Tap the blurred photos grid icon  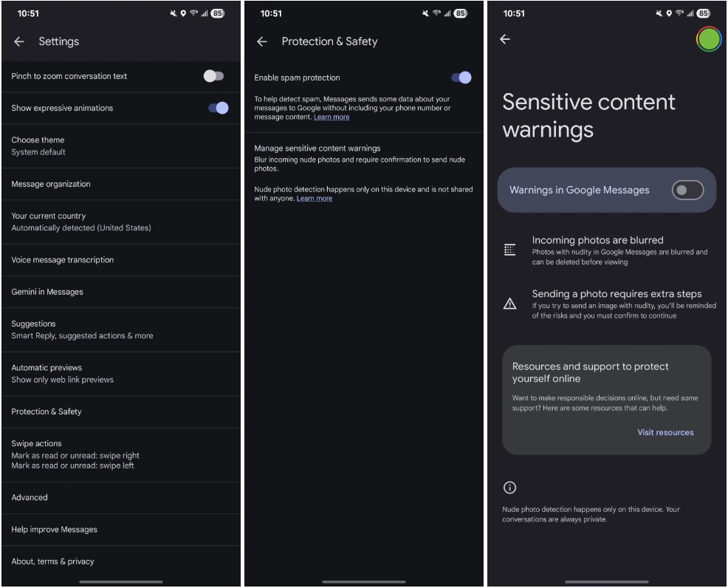(509, 250)
